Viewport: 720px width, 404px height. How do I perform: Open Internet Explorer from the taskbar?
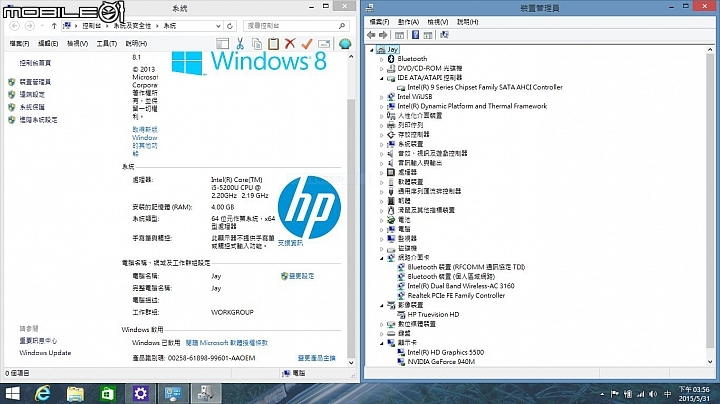pyautogui.click(x=42, y=393)
